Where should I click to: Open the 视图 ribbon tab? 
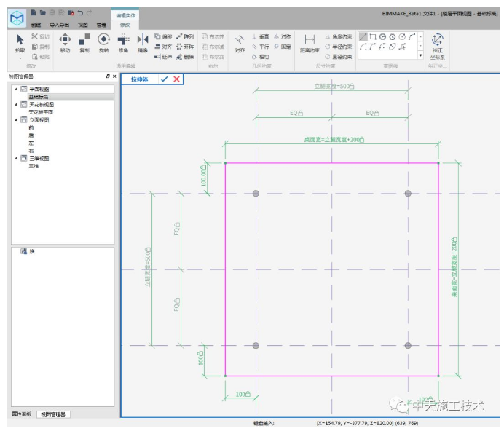pos(82,25)
